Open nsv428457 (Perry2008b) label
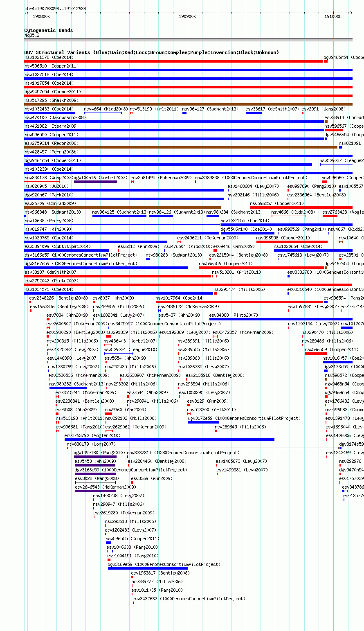Image resolution: width=364 pixels, height=631 pixels. (x=52, y=152)
